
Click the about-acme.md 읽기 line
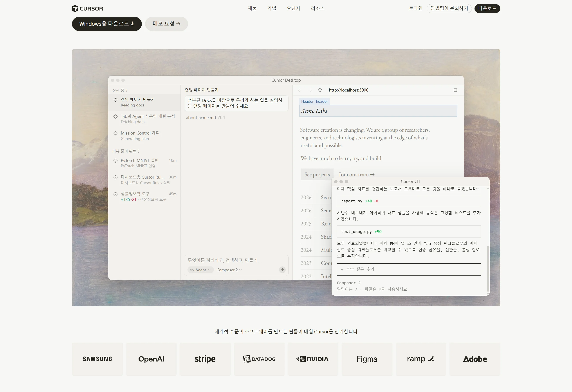point(205,118)
